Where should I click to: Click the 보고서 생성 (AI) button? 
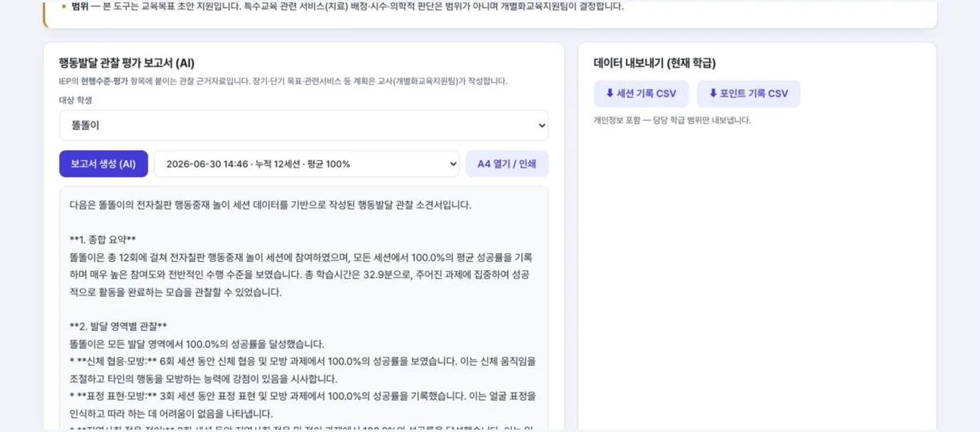pos(103,164)
